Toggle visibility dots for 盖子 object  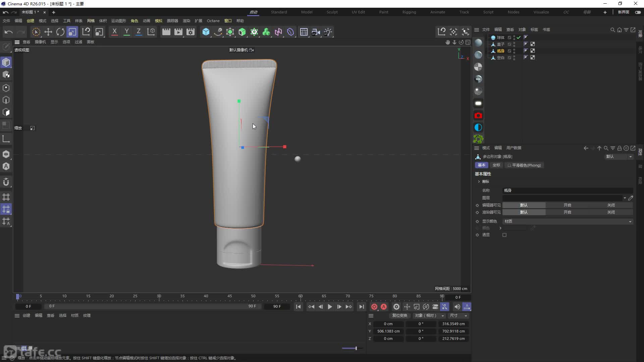tap(514, 44)
